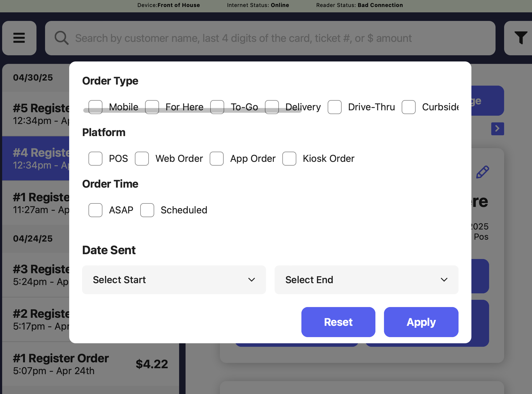
Task: Open the Select Start date dropdown
Action: [174, 280]
